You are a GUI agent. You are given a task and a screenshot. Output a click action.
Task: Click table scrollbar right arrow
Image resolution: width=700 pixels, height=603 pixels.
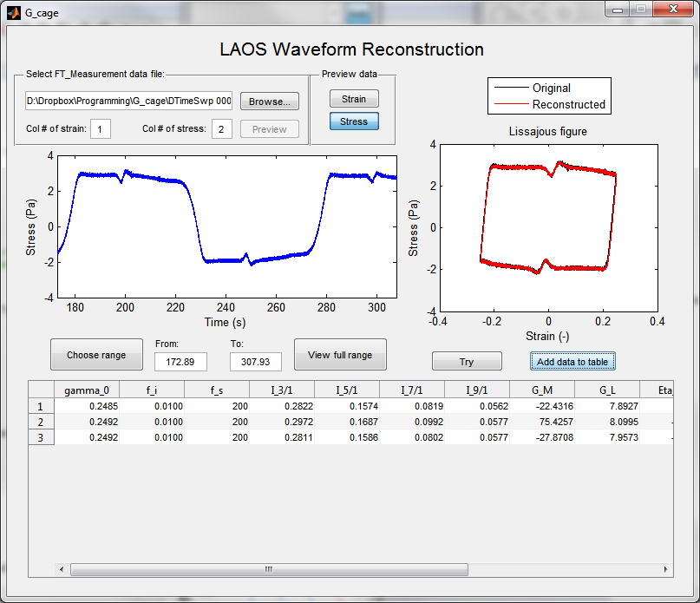pos(665,570)
